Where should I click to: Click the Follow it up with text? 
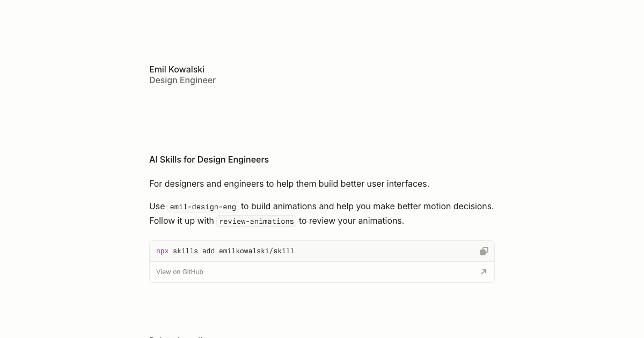point(181,221)
